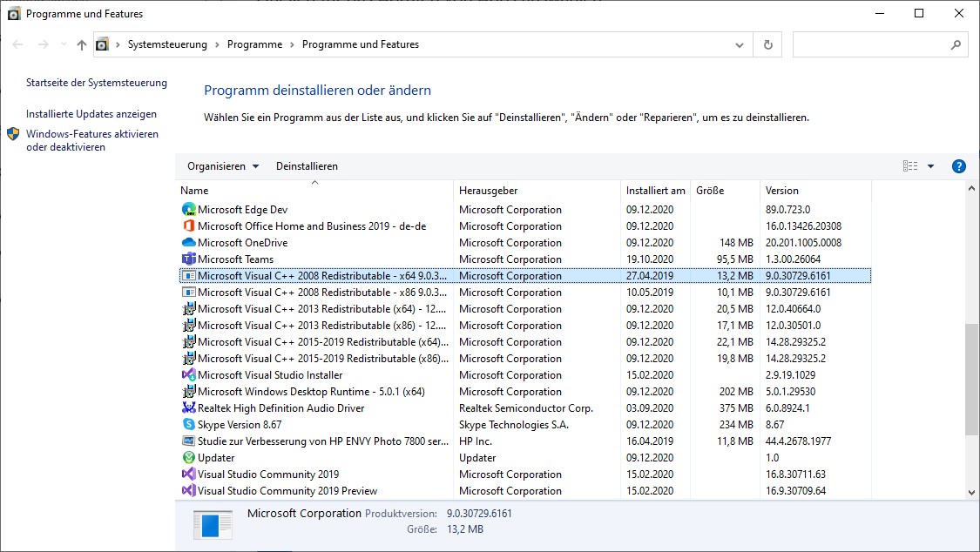Click the search magnifier icon

(x=956, y=45)
